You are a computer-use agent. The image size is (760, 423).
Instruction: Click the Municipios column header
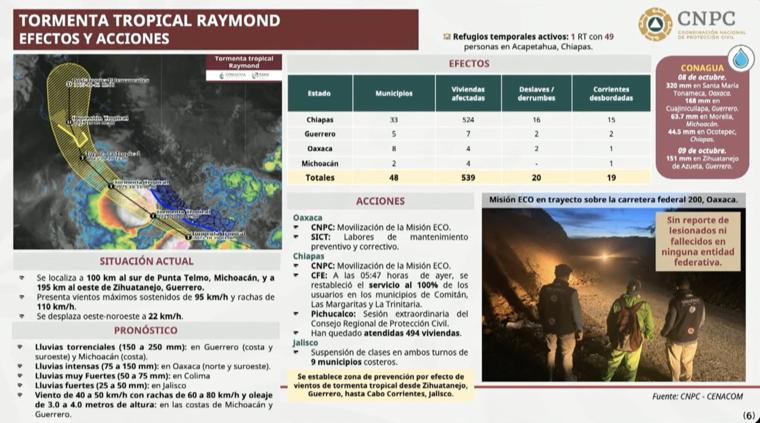[394, 93]
